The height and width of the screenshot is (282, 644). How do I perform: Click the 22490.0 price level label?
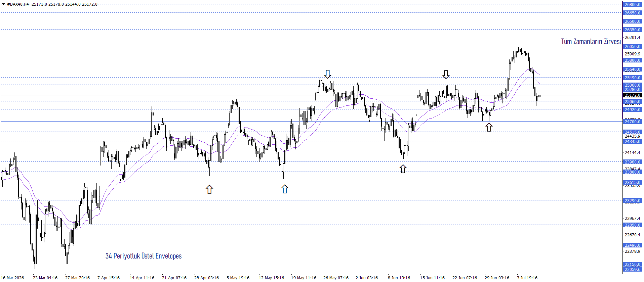tap(632, 245)
